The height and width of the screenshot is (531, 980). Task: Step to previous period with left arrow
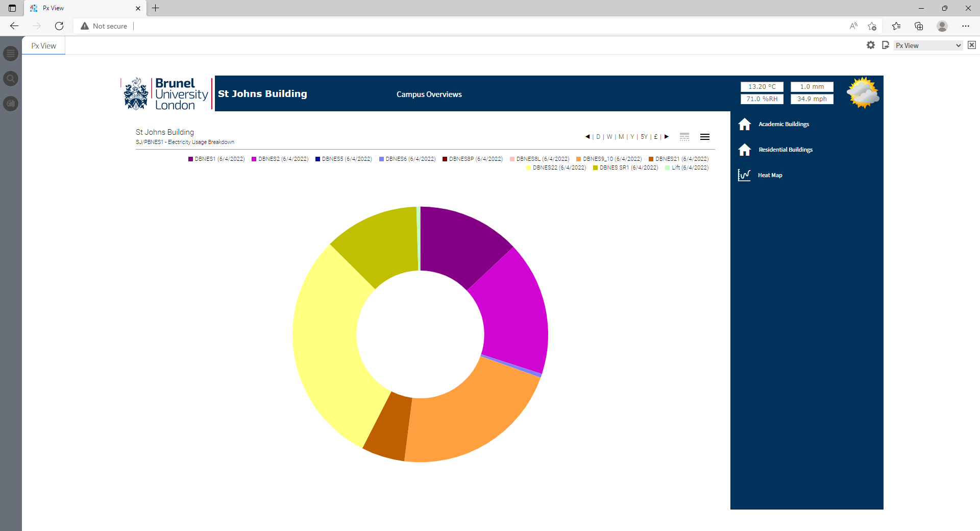point(587,137)
